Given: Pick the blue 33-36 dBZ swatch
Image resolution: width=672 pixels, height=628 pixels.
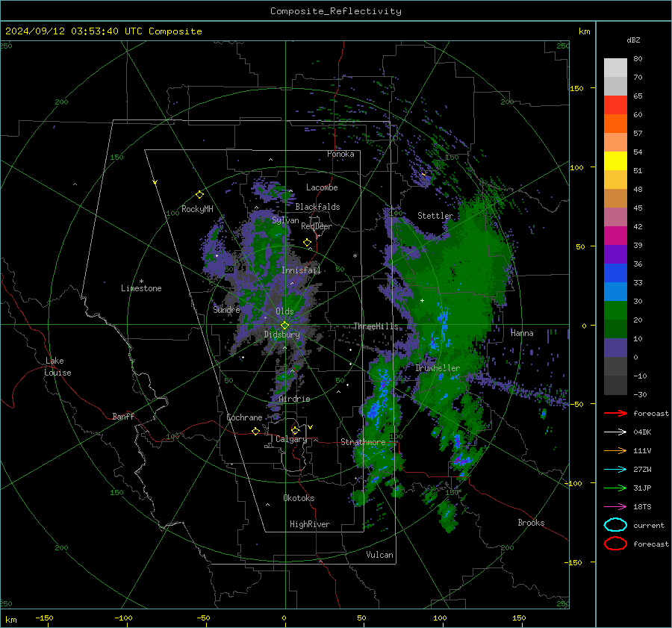Looking at the screenshot, I should pyautogui.click(x=615, y=273).
